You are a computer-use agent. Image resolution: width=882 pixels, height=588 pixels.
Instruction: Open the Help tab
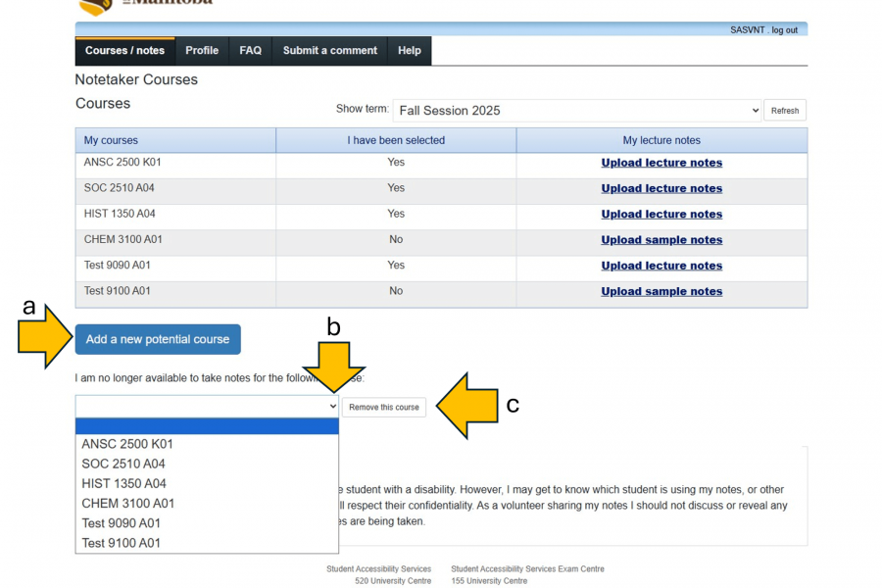tap(409, 51)
